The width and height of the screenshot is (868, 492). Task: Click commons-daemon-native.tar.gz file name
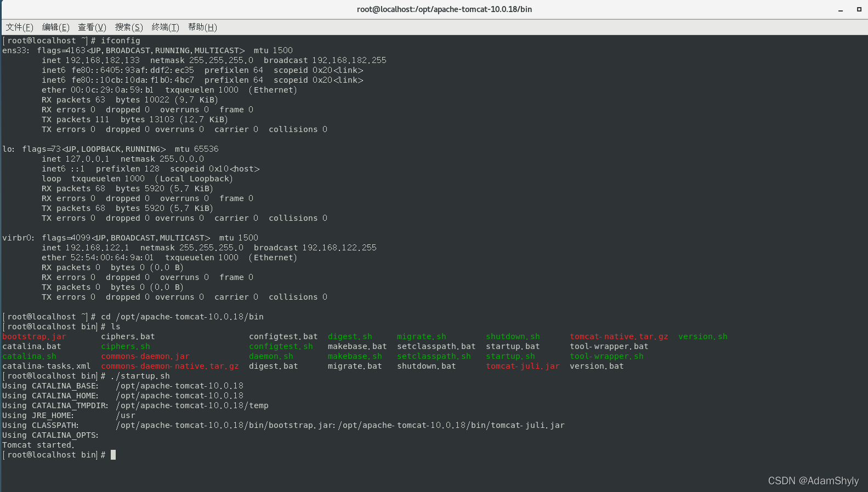click(170, 366)
